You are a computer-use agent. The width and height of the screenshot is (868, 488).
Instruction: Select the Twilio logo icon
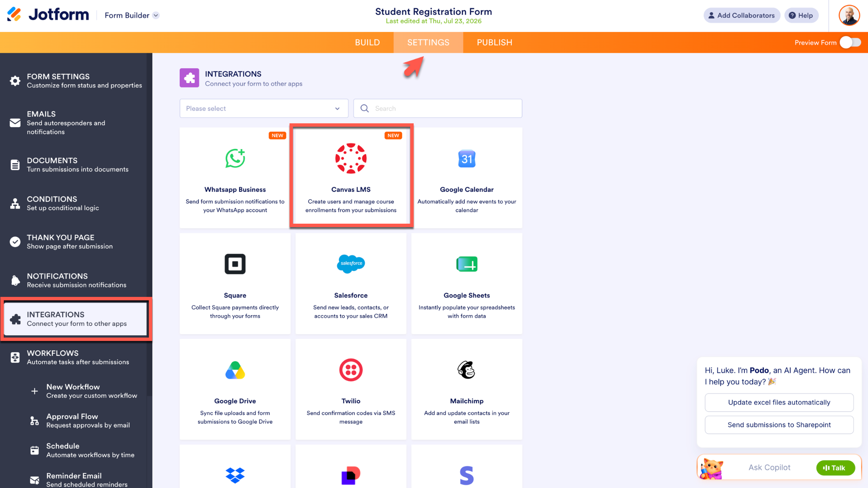pyautogui.click(x=351, y=370)
